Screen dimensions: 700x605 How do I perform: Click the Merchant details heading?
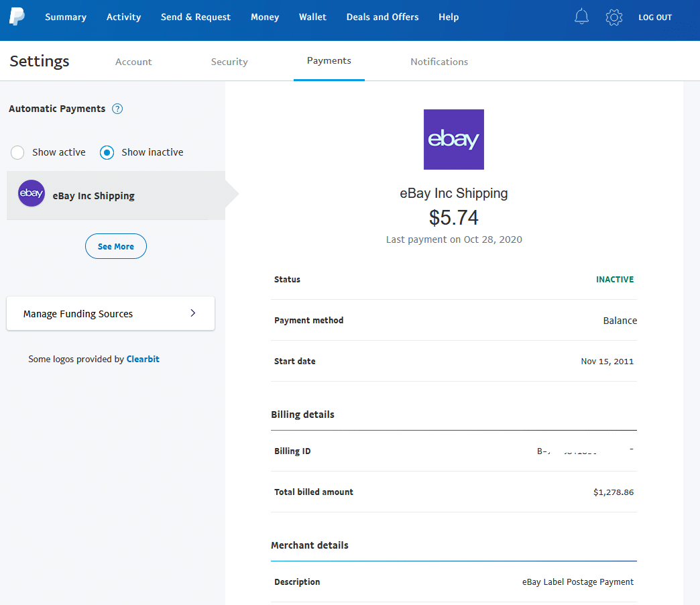point(310,545)
